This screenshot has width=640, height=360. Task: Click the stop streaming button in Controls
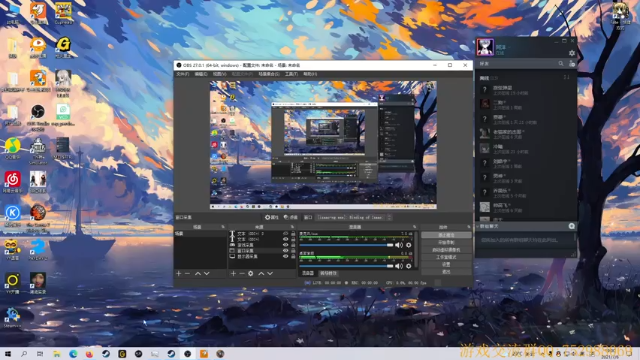(x=446, y=235)
